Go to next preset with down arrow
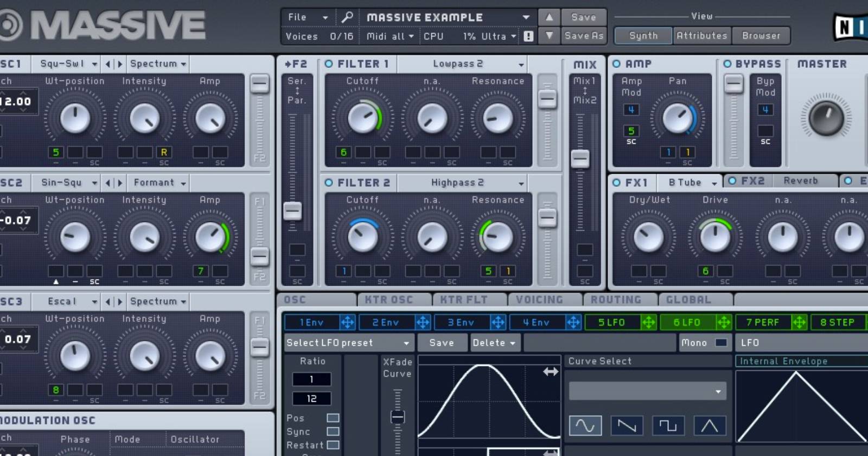The height and width of the screenshot is (456, 868). click(x=549, y=36)
